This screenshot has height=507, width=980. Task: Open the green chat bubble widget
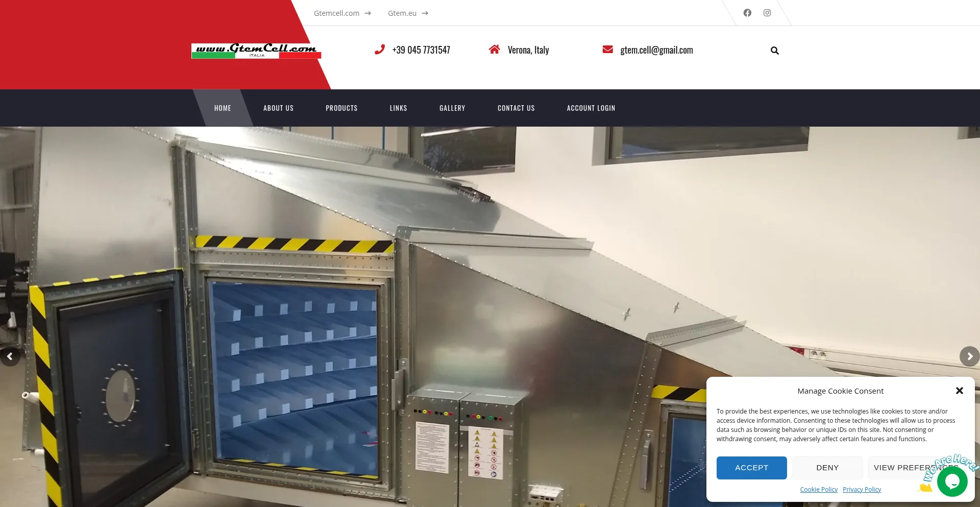click(x=952, y=481)
